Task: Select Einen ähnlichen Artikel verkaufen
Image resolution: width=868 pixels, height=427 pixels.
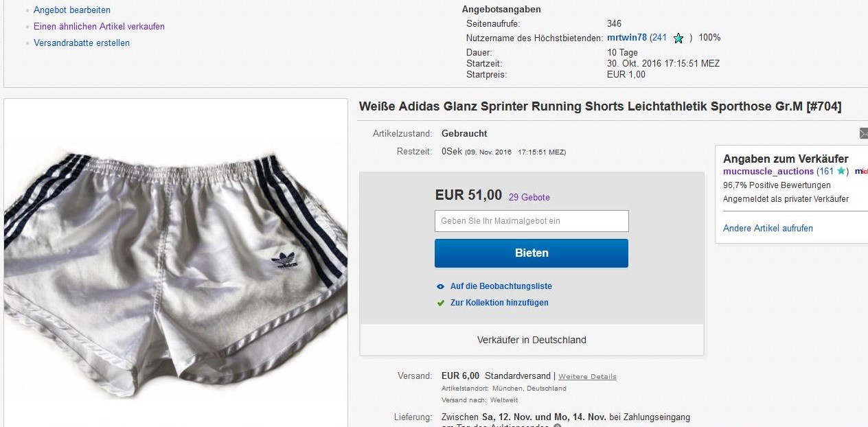Action: click(x=99, y=27)
